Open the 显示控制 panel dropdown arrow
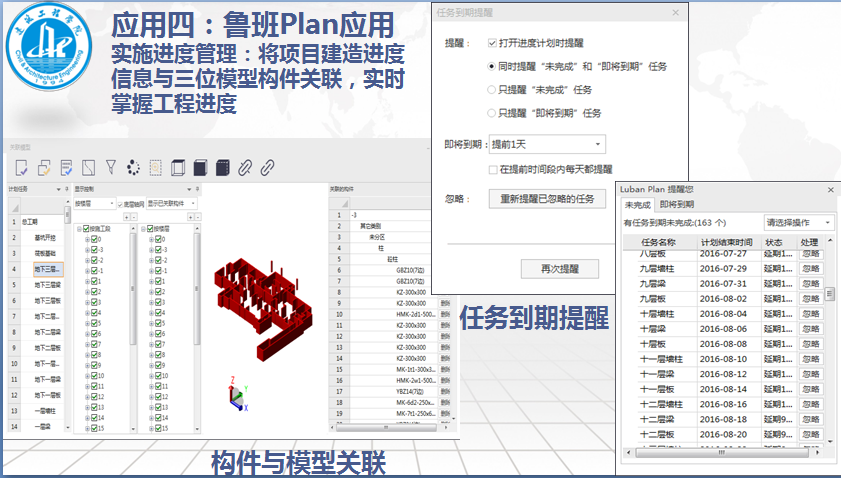The width and height of the screenshot is (841, 478). point(189,189)
